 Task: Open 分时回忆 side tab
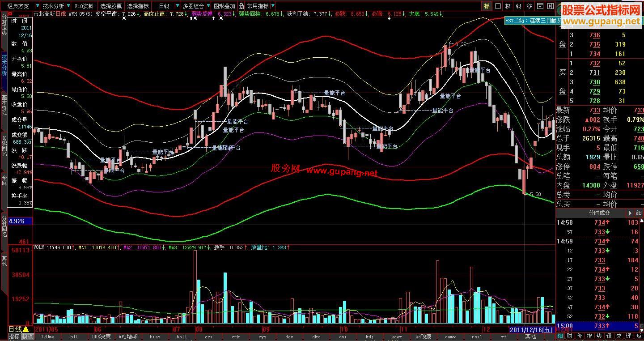coord(4,226)
